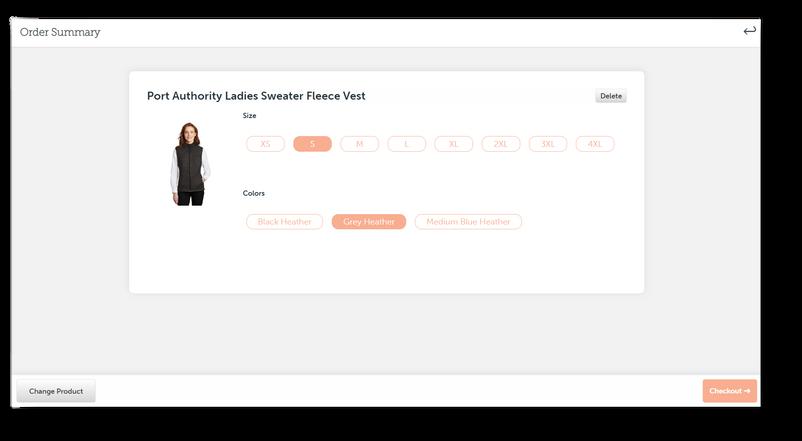Select size S

tap(313, 144)
